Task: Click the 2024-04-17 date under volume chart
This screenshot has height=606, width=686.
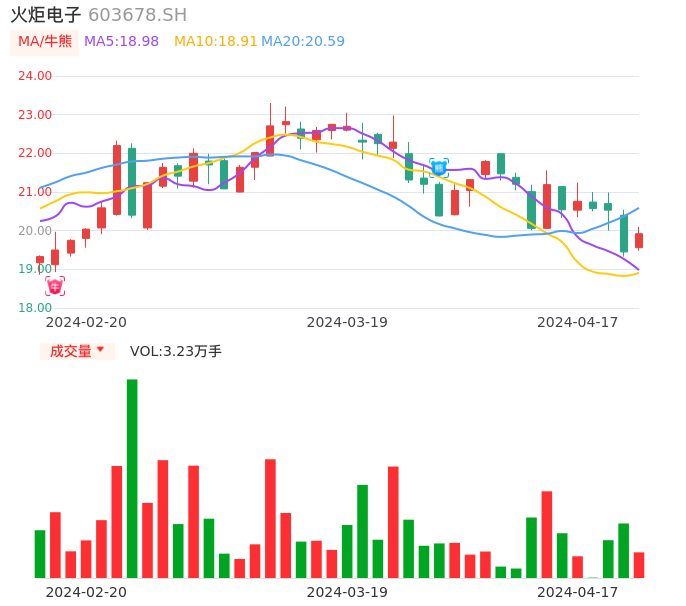Action: pos(578,592)
